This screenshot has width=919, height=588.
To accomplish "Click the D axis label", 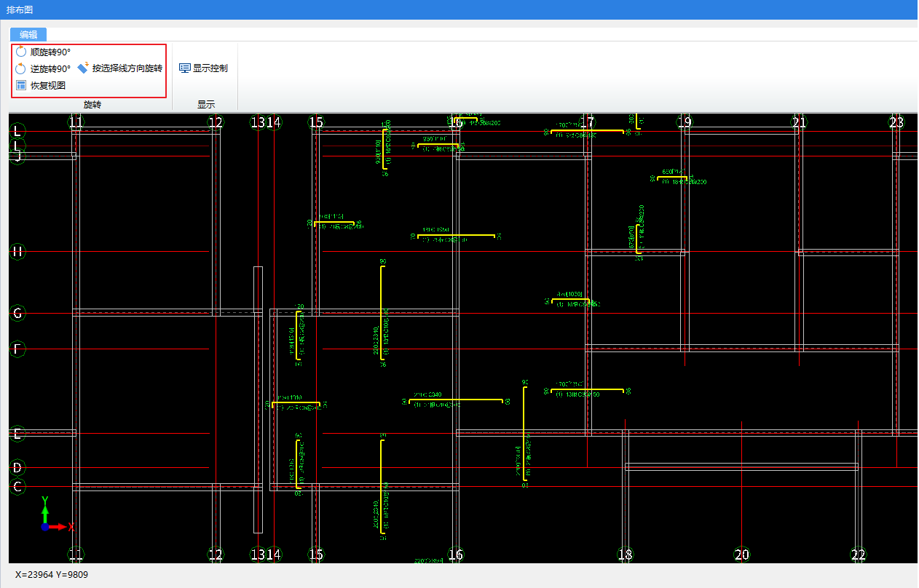I will pos(17,467).
